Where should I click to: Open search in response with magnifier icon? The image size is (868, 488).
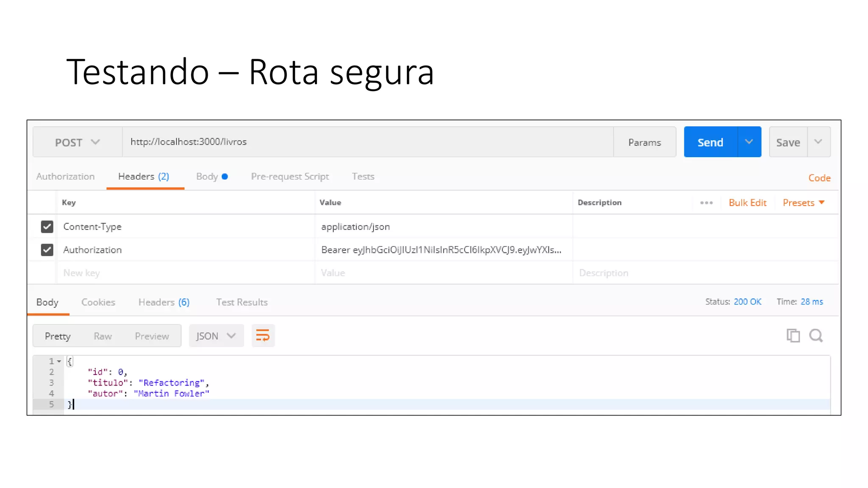tap(816, 335)
